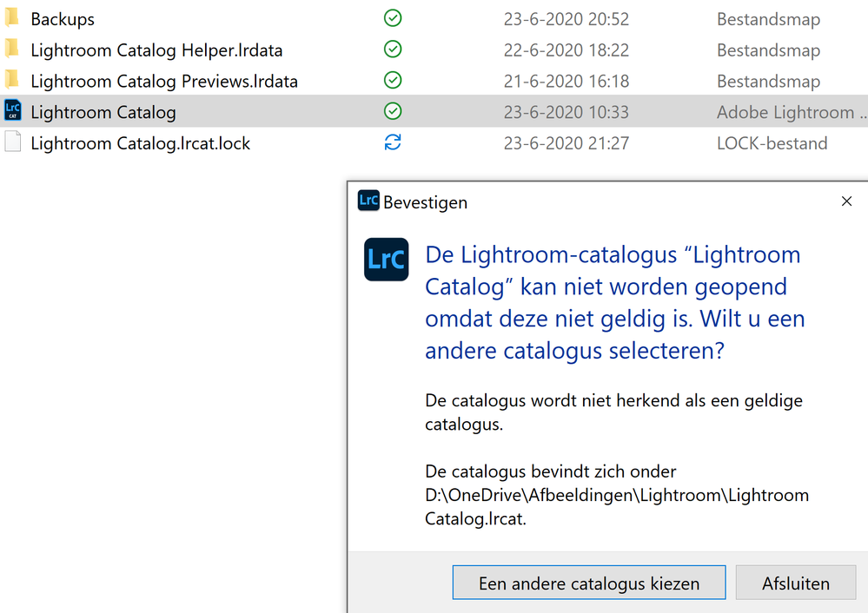The image size is (868, 613).
Task: Select the Lightroom Catalog Previews.lrdata folder icon
Action: coord(12,80)
